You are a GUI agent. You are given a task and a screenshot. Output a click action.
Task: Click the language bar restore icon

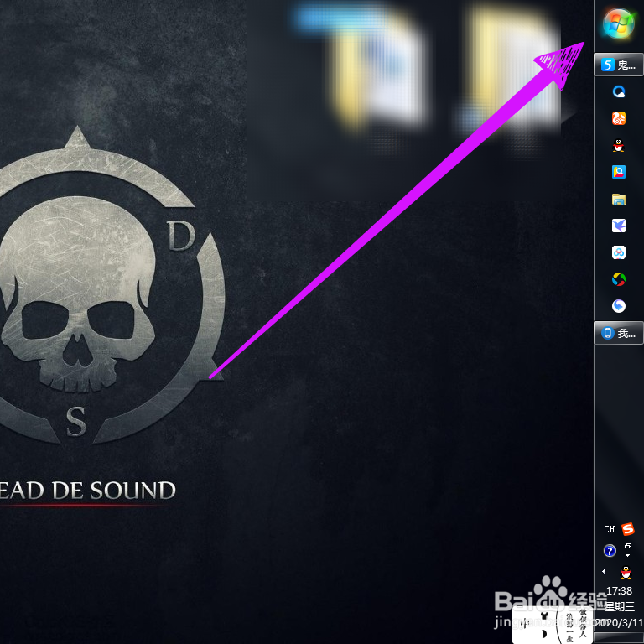point(627,546)
